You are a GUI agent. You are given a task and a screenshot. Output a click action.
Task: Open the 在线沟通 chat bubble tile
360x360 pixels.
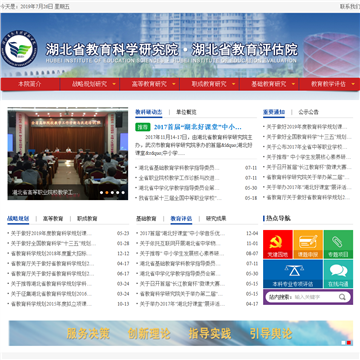(x=338, y=274)
